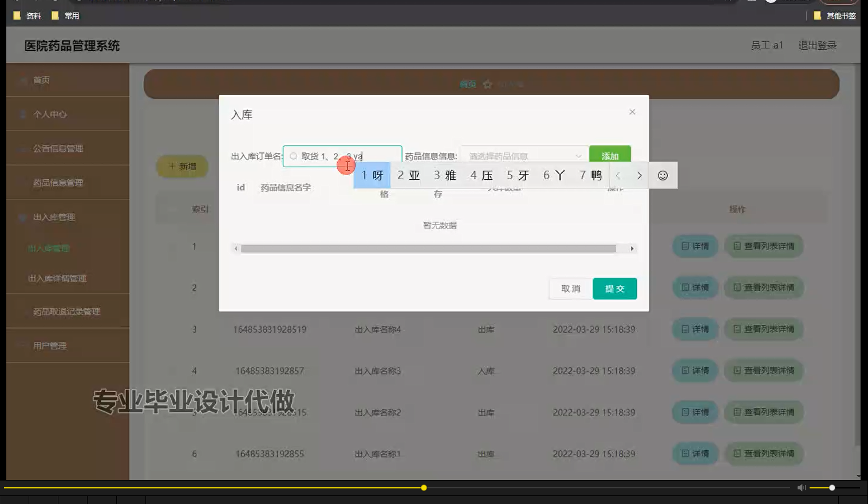Click the 个人中心 user icon in sidebar

click(x=22, y=114)
